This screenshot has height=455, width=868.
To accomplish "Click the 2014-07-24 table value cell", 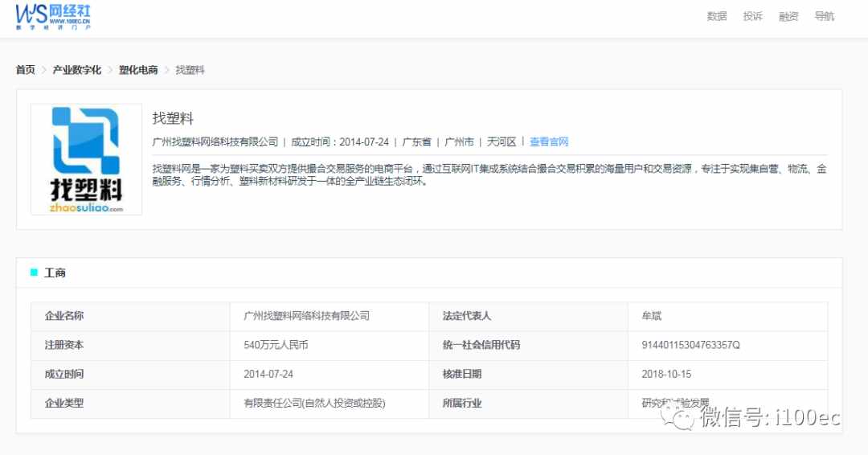I will click(330, 375).
